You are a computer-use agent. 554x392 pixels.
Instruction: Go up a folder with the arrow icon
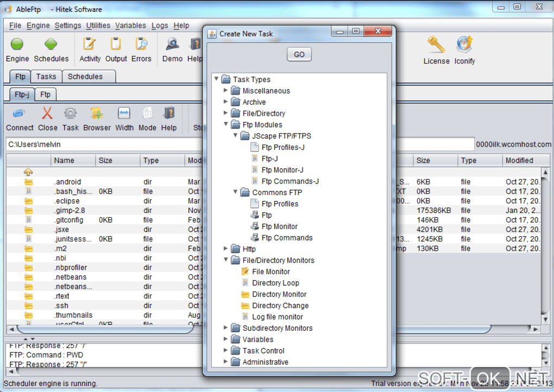28,172
